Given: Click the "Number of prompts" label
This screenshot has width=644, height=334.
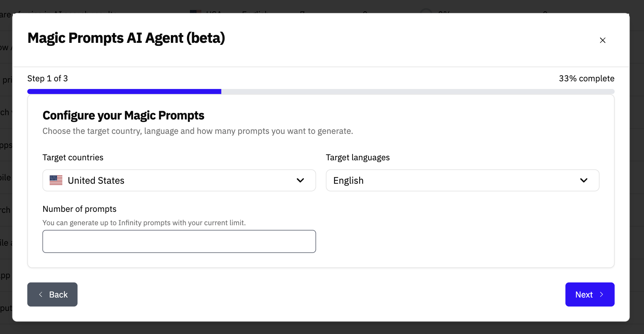Looking at the screenshot, I should 79,209.
